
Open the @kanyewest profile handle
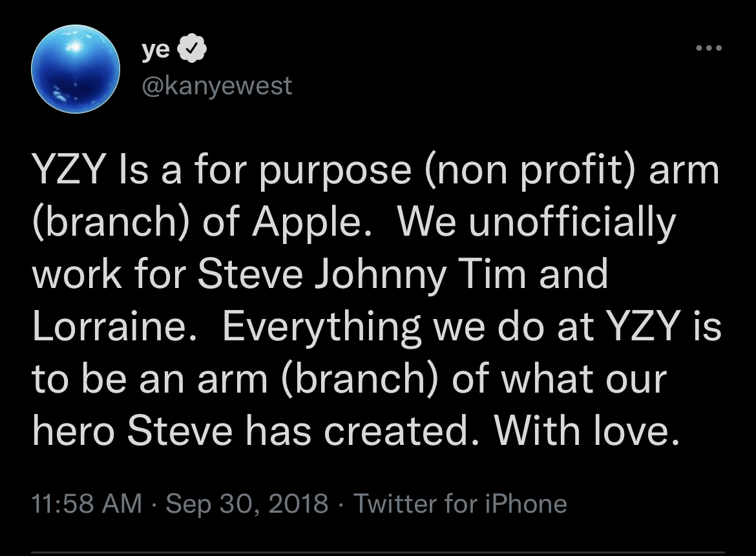coord(216,85)
